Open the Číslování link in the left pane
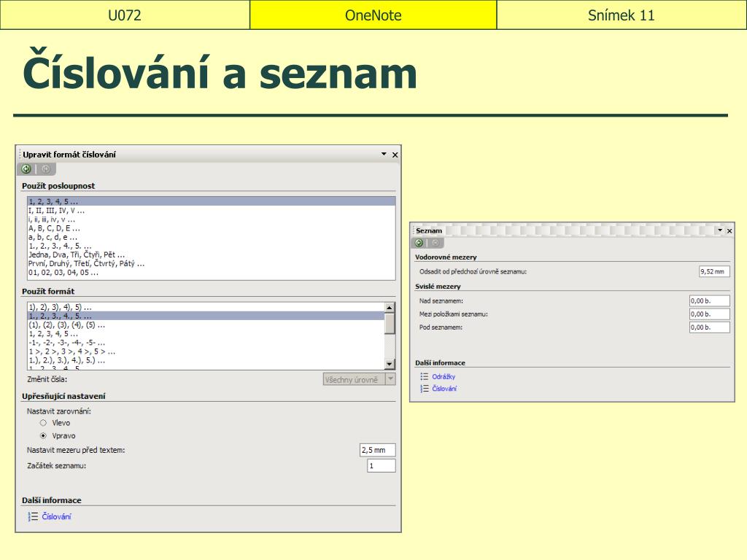Image resolution: width=747 pixels, height=560 pixels. coord(57,517)
